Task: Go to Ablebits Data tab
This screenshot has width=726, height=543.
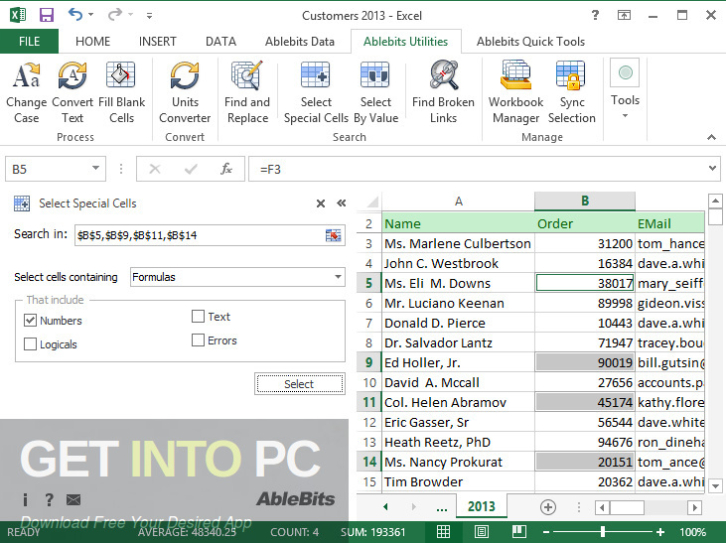Action: (300, 41)
